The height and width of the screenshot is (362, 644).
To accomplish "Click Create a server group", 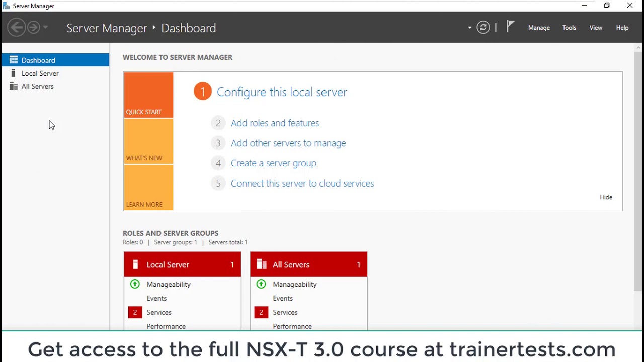I will pos(274,163).
